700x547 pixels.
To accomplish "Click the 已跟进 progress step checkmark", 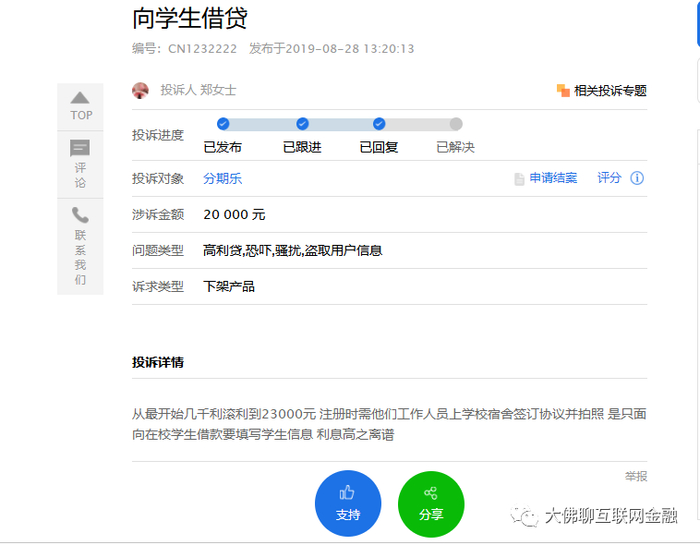I will [x=302, y=124].
